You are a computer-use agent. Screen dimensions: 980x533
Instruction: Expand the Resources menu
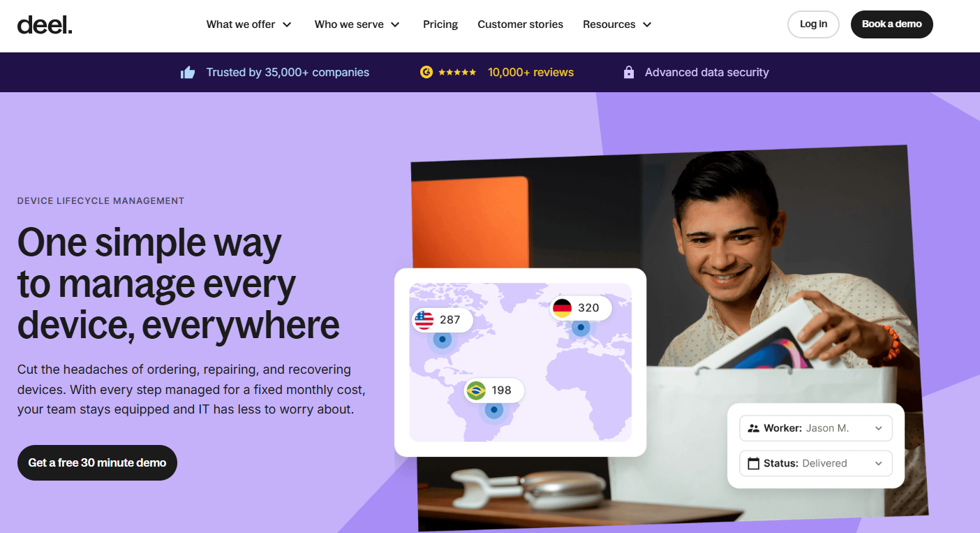coord(618,24)
